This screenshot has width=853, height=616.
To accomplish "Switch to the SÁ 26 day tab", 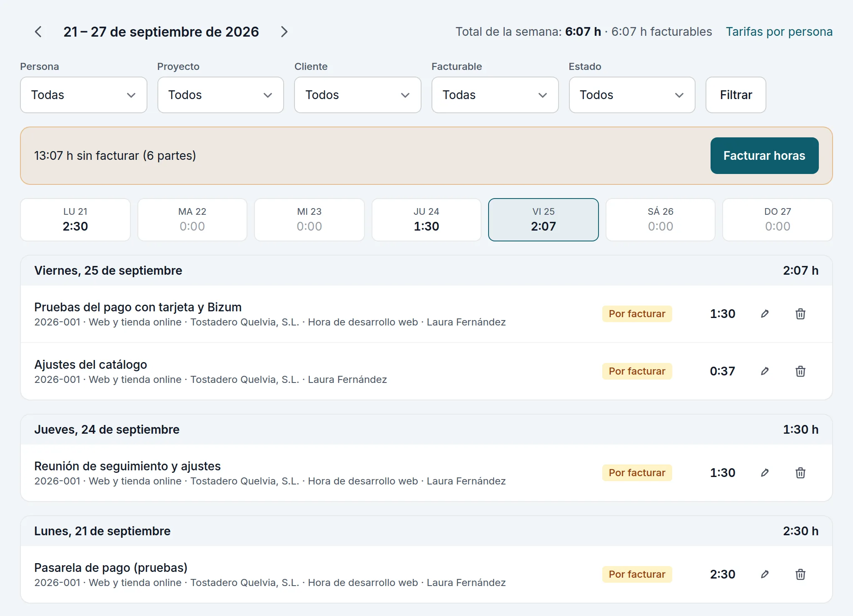I will [661, 220].
